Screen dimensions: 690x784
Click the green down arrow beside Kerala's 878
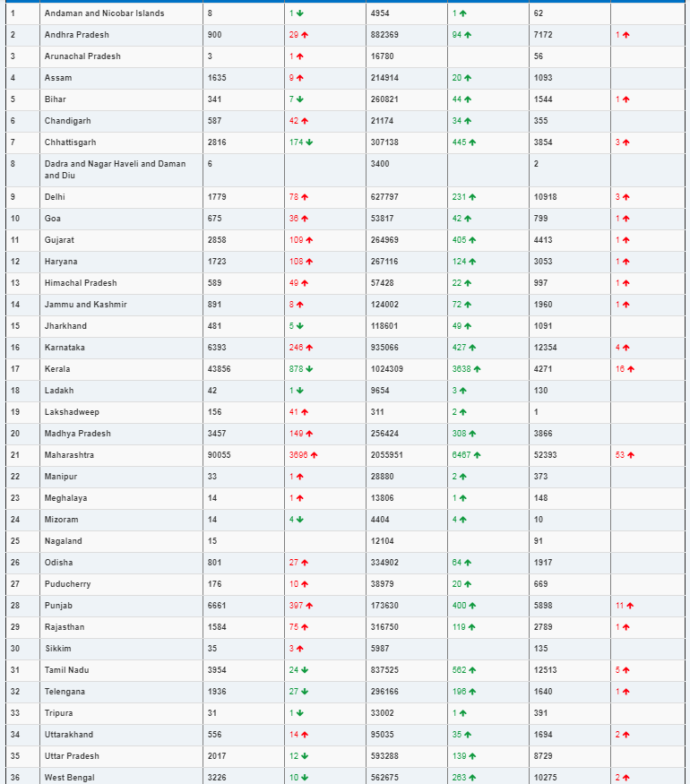309,369
